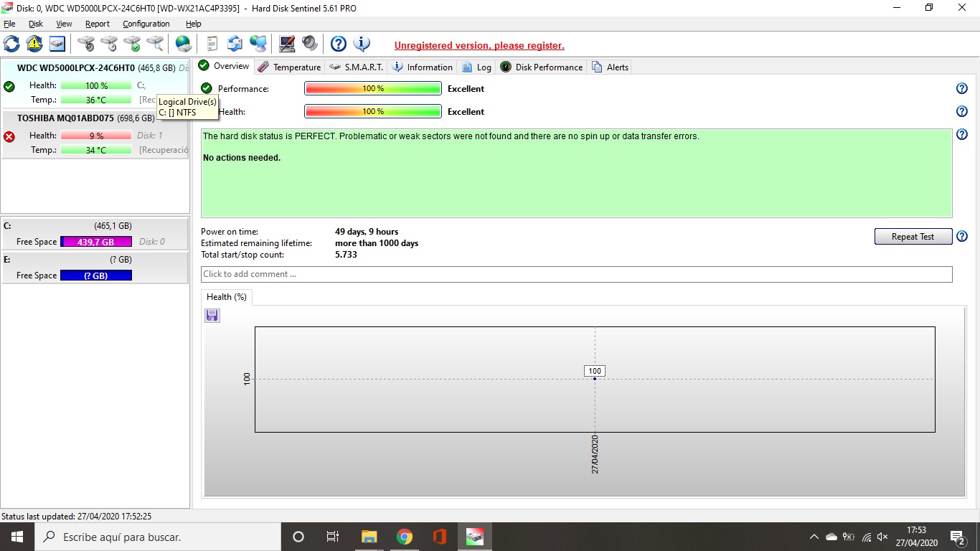Switch to the Temperature tab
The height and width of the screenshot is (551, 980).
(x=289, y=67)
